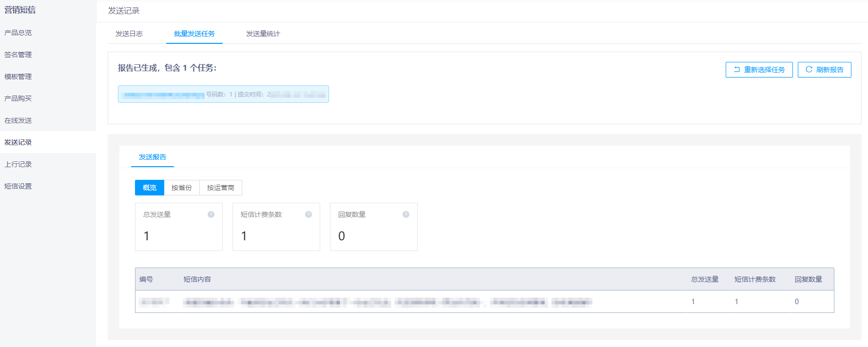868x347 pixels.
Task: Open 模板管理 sidebar item
Action: click(18, 77)
